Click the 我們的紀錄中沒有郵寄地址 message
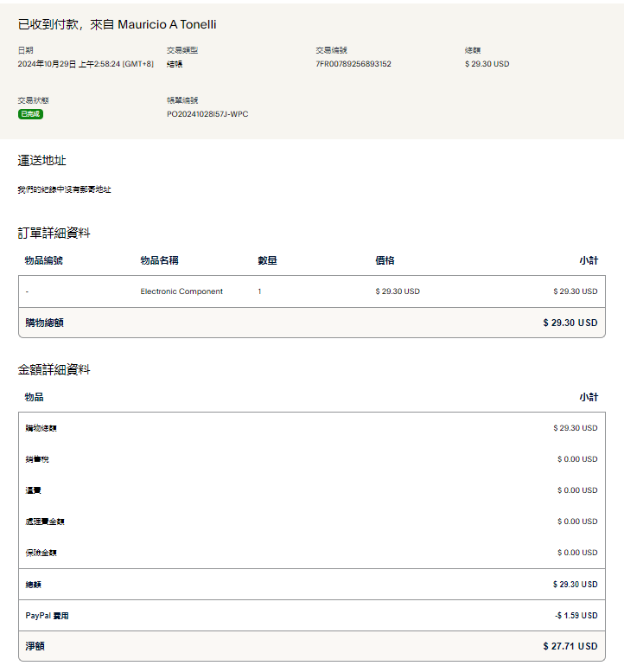The image size is (624, 672). 64,189
